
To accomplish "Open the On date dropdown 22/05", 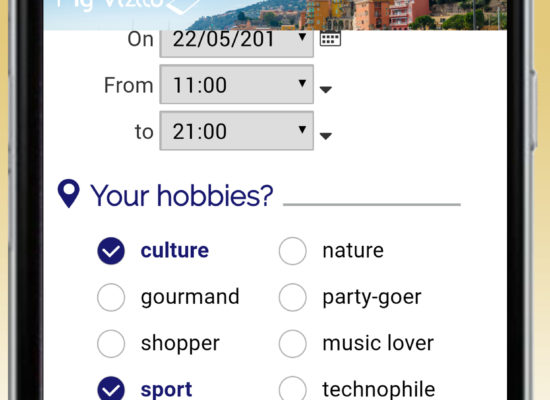I will (236, 44).
